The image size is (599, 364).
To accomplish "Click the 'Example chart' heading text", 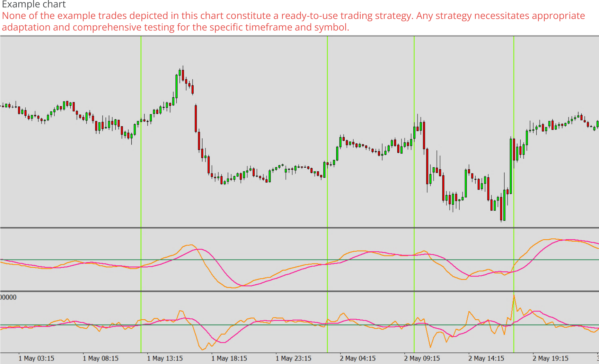I will pos(34,4).
